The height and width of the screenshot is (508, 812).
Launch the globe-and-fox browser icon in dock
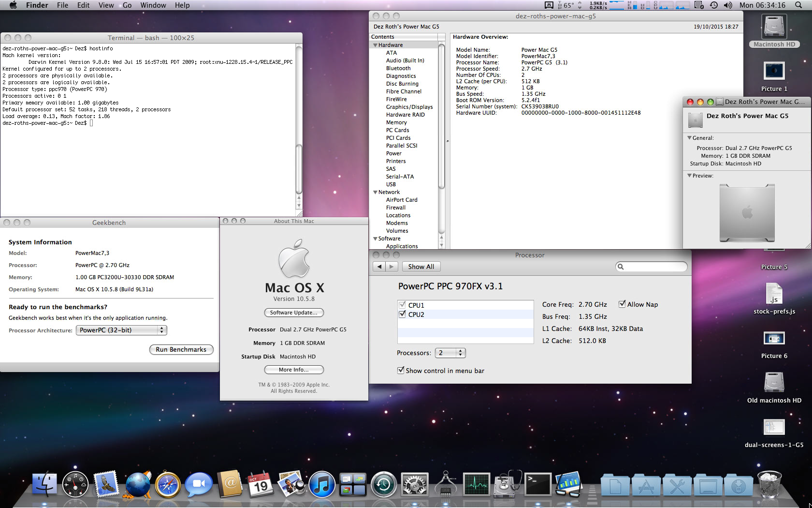click(138, 484)
